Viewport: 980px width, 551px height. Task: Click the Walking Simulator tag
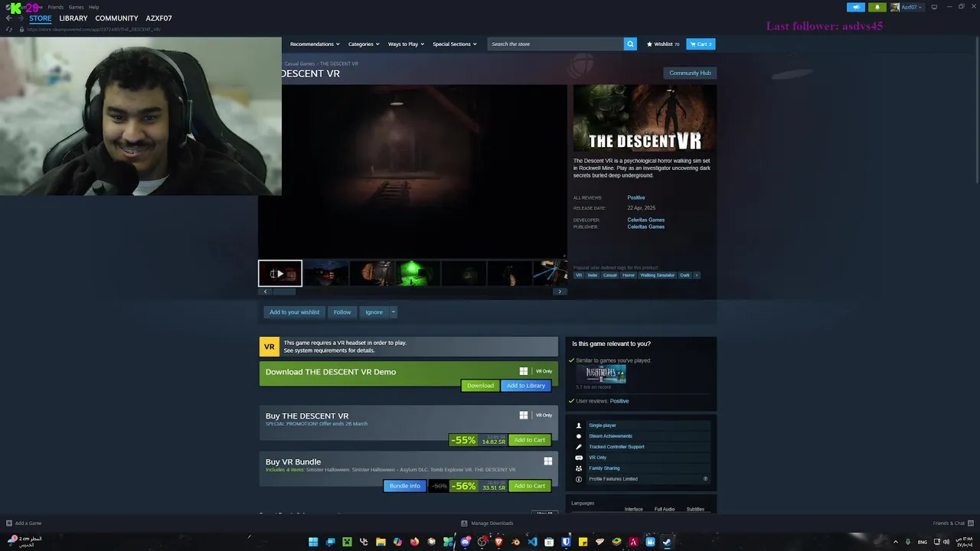(658, 275)
